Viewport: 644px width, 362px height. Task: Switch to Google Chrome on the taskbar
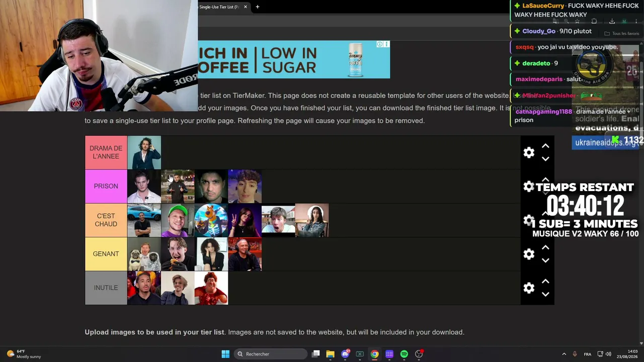[375, 354]
